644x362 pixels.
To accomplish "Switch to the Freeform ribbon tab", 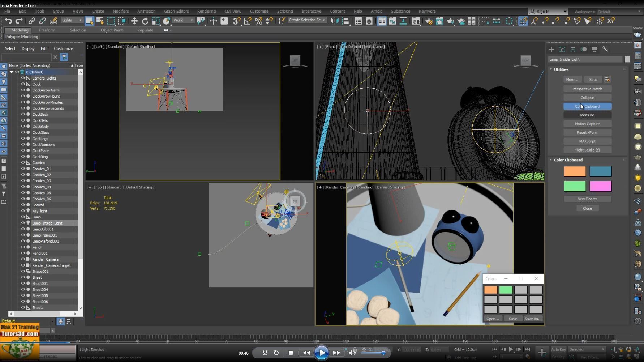I will tap(47, 30).
